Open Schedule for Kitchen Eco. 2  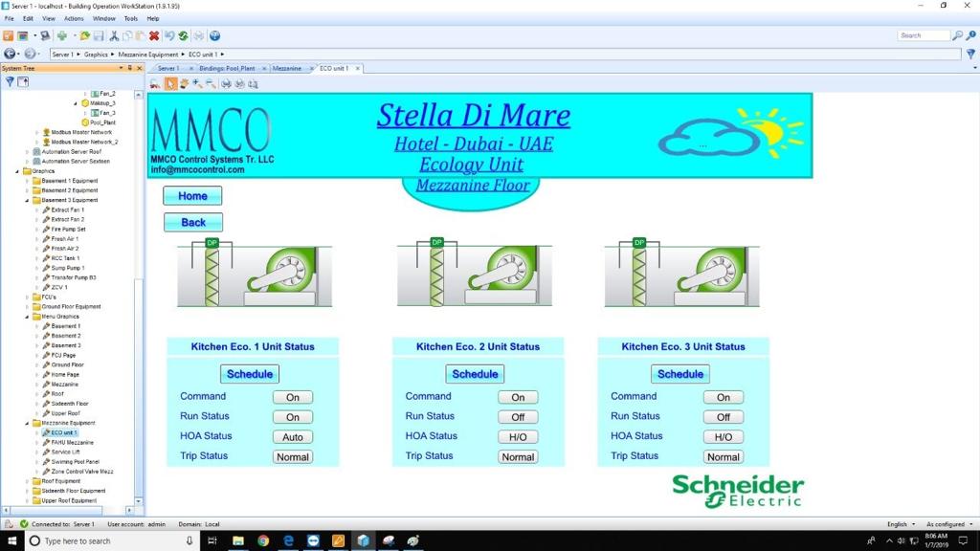(475, 374)
